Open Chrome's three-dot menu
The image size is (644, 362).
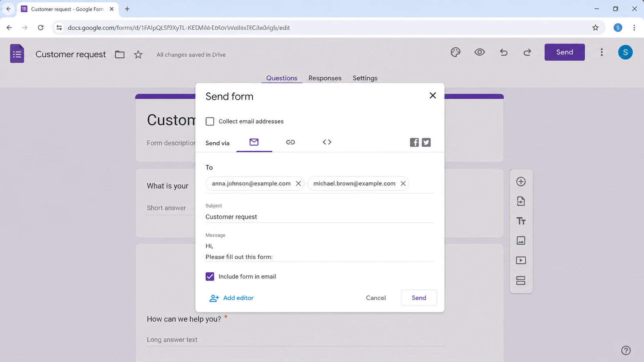point(634,28)
